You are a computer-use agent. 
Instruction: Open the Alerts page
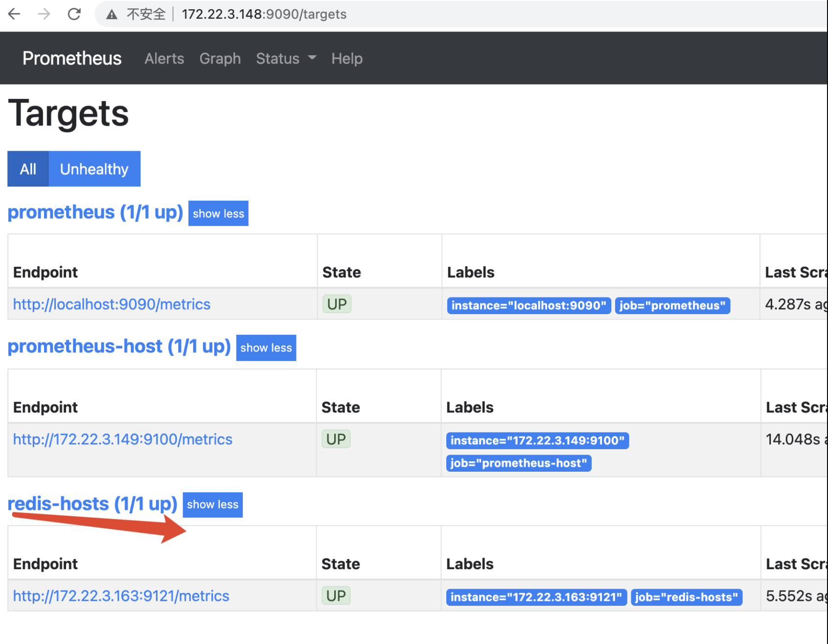tap(164, 59)
